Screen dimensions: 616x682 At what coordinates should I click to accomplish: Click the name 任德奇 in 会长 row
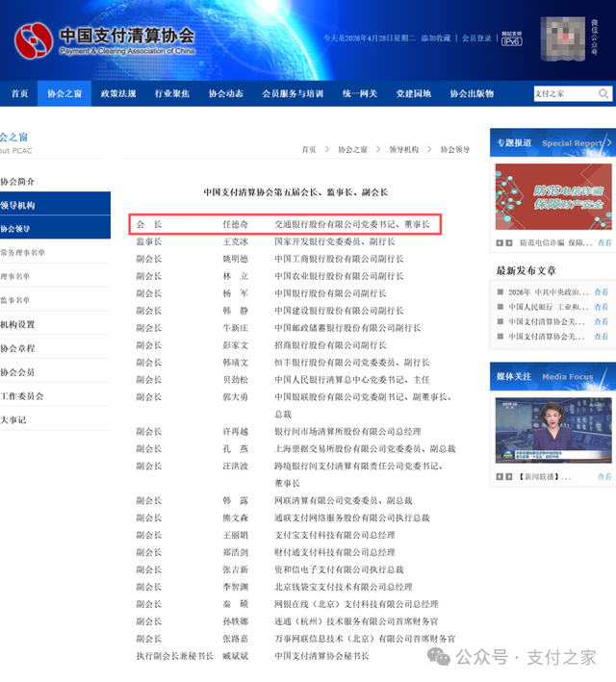tap(236, 224)
